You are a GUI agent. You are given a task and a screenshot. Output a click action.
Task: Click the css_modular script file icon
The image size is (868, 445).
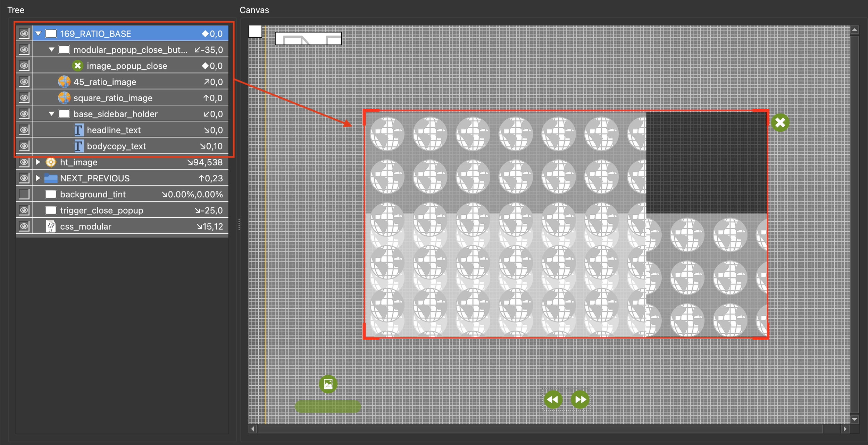coord(51,226)
